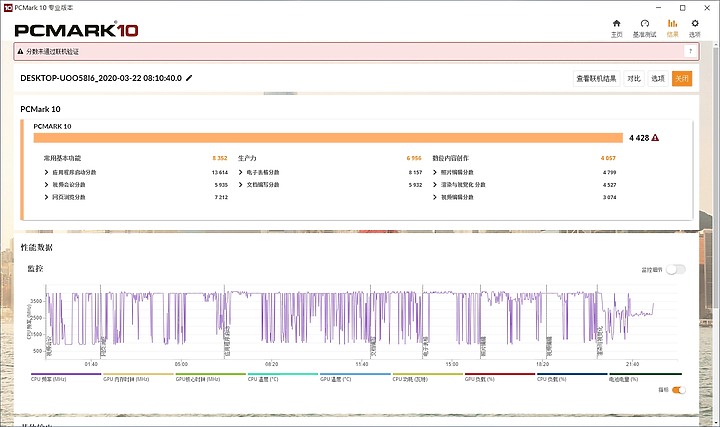The width and height of the screenshot is (720, 427).
Task: Click the CPU frequency monitoring chart
Action: tap(362, 321)
